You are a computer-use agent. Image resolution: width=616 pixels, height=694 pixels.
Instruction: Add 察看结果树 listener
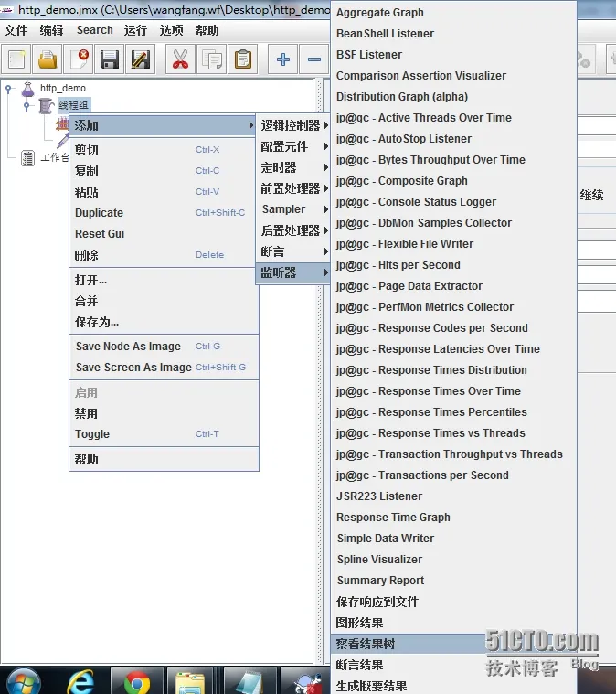tap(453, 644)
